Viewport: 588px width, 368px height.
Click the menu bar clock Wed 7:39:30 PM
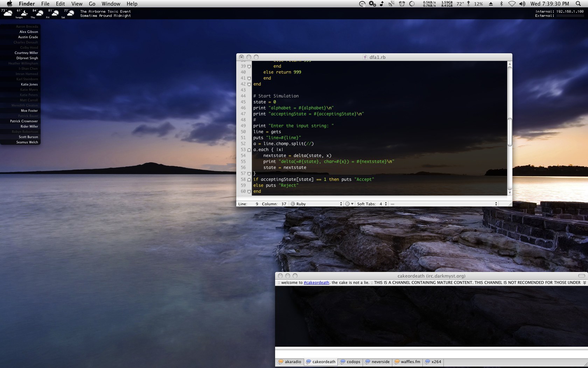coord(549,4)
